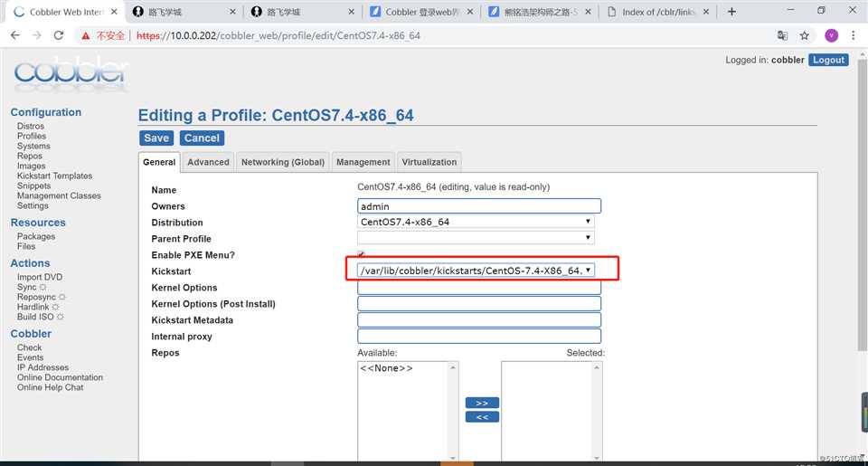Image resolution: width=868 pixels, height=466 pixels.
Task: Open the Management tab
Action: [363, 162]
